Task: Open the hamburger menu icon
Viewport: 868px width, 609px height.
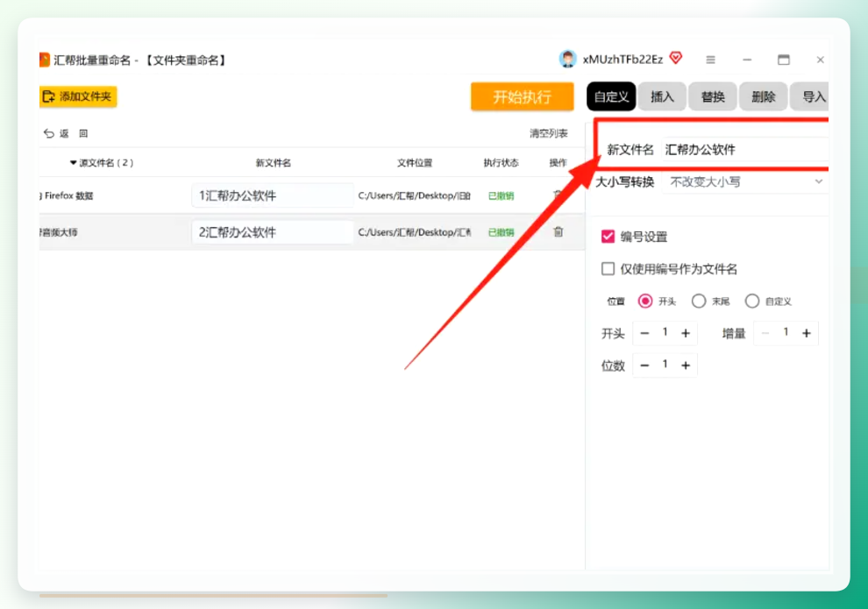Action: click(711, 60)
